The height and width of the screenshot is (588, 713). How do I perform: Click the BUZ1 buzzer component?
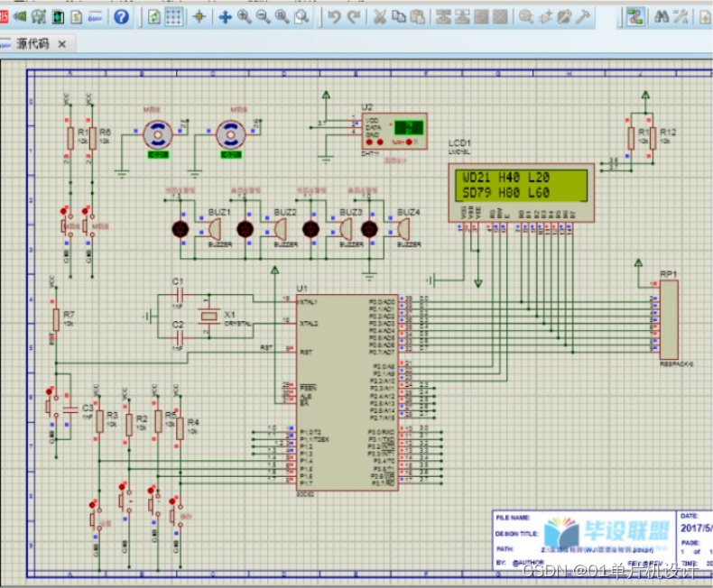(215, 229)
